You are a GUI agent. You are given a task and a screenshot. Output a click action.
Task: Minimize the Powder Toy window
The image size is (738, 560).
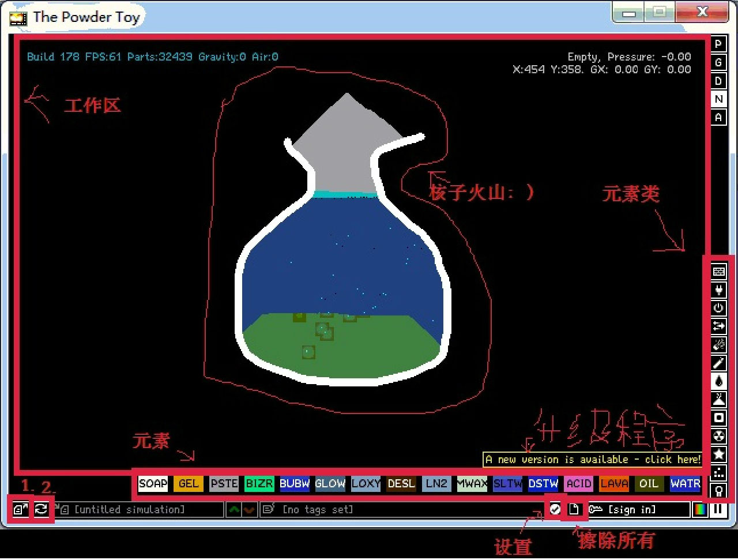pos(629,13)
